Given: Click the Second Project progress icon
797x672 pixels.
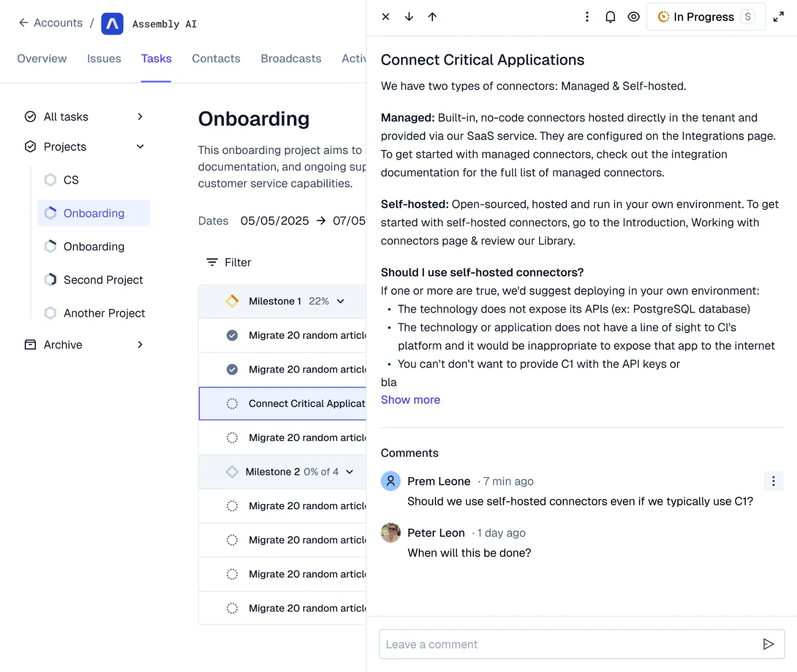Looking at the screenshot, I should point(50,280).
